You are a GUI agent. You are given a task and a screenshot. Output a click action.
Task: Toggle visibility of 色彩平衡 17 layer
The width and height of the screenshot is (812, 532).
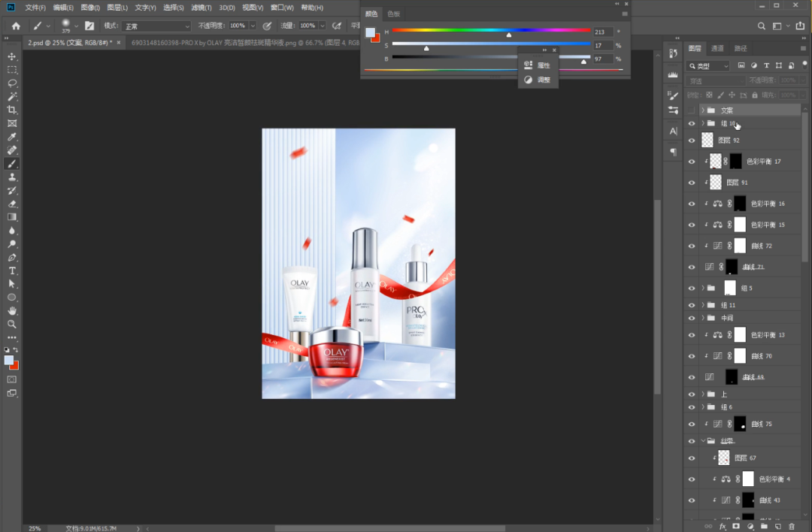coord(692,162)
